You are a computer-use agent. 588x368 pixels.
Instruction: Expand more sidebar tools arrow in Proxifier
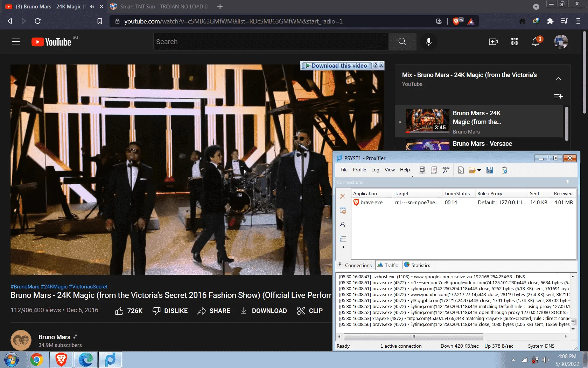[343, 247]
